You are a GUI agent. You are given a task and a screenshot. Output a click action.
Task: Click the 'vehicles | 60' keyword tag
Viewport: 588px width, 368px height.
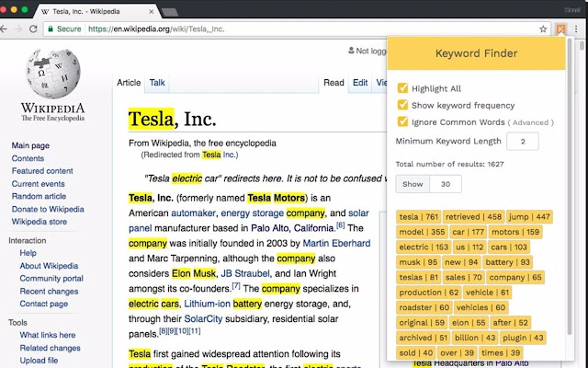coord(481,307)
